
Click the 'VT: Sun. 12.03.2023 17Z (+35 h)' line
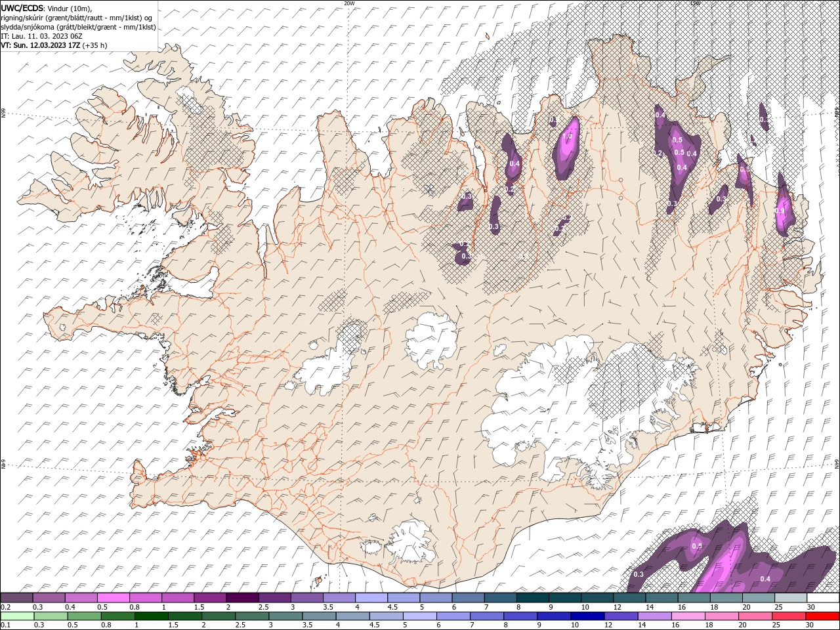tap(54, 45)
